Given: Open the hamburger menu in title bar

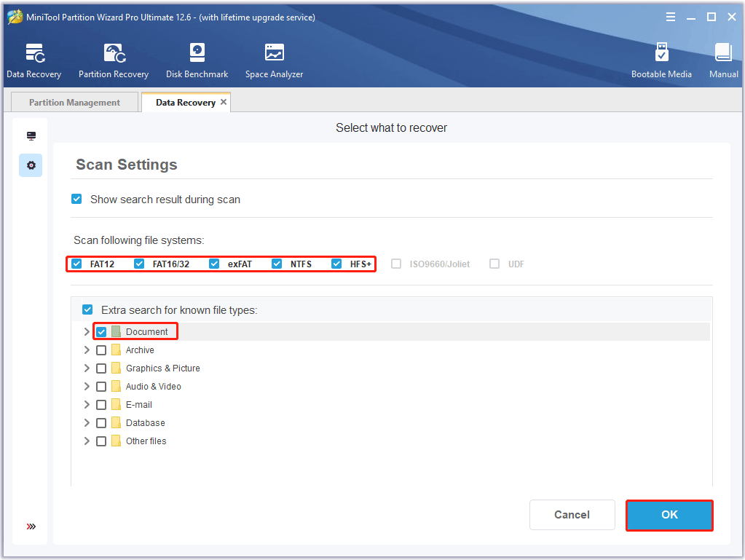Looking at the screenshot, I should pyautogui.click(x=671, y=17).
